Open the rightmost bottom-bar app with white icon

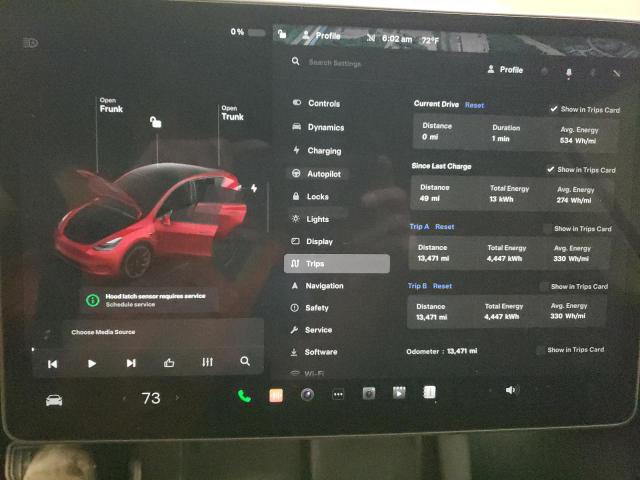click(x=429, y=392)
